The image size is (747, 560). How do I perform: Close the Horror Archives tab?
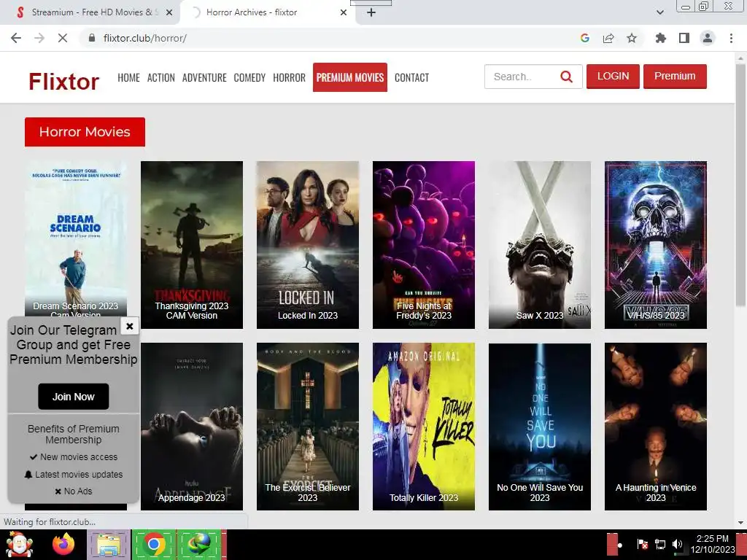[344, 12]
